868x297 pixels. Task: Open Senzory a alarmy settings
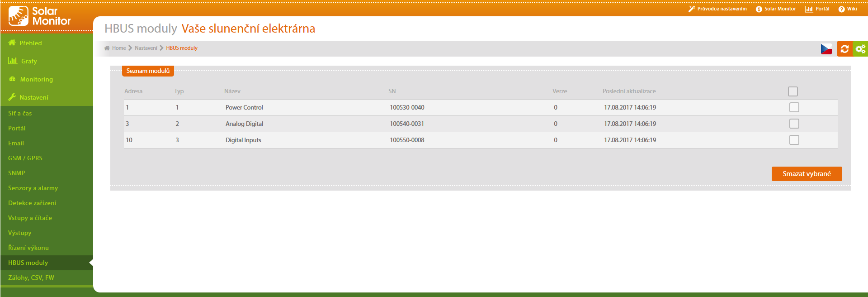(33, 188)
